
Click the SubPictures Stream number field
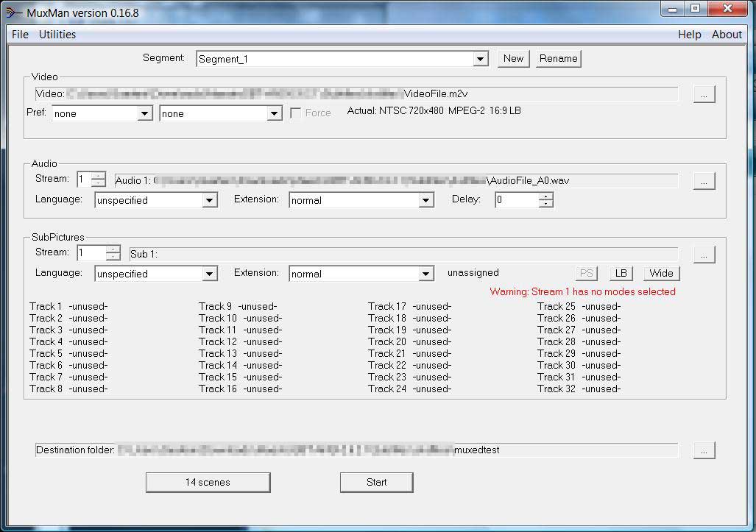coord(91,253)
